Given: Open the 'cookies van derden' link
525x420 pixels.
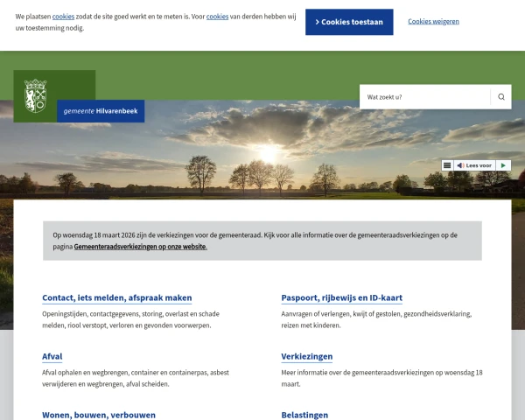Looking at the screenshot, I should pyautogui.click(x=217, y=17).
